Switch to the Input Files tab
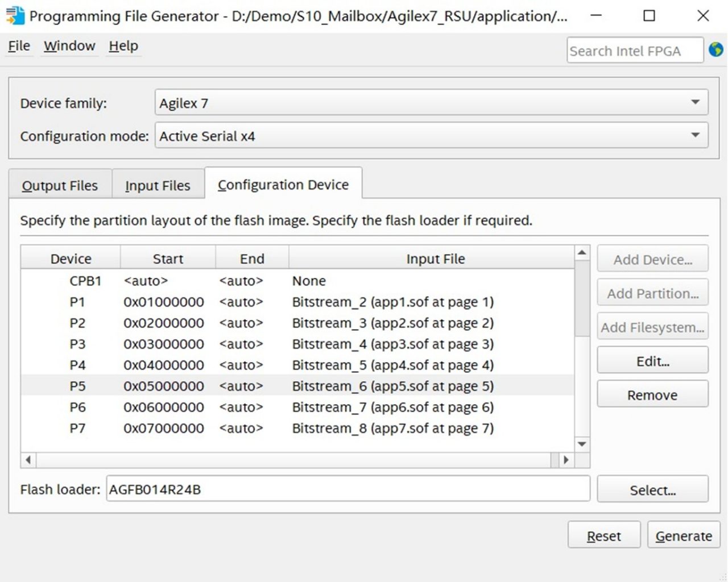This screenshot has width=728, height=582. click(x=158, y=185)
